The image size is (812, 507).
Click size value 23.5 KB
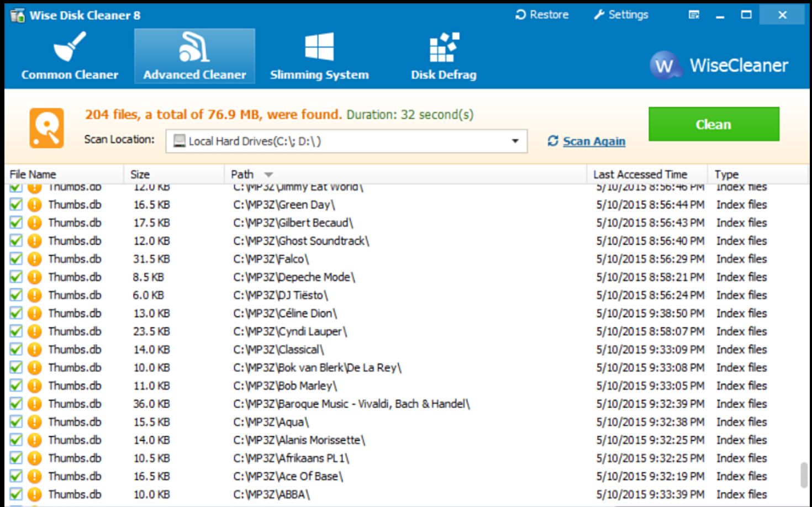tap(151, 331)
